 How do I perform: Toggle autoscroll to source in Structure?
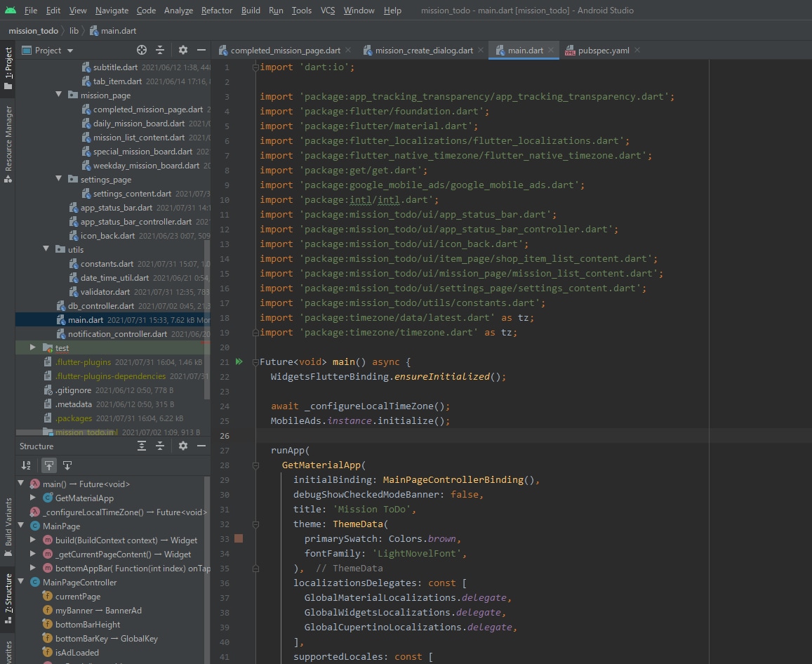[48, 465]
